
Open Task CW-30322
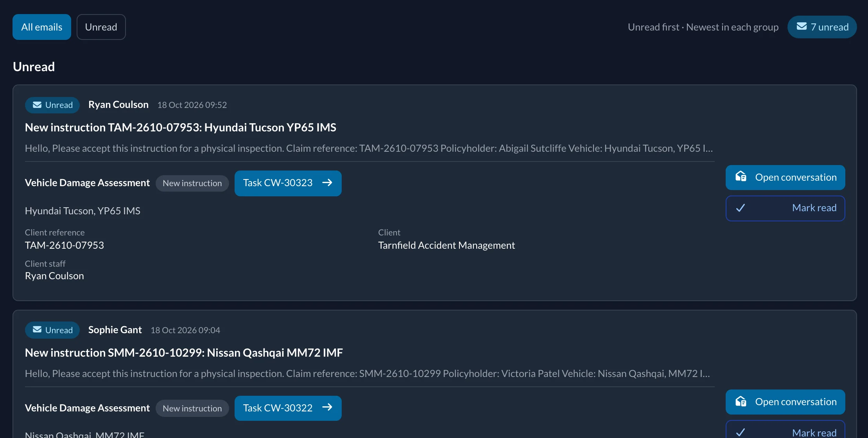coord(288,408)
